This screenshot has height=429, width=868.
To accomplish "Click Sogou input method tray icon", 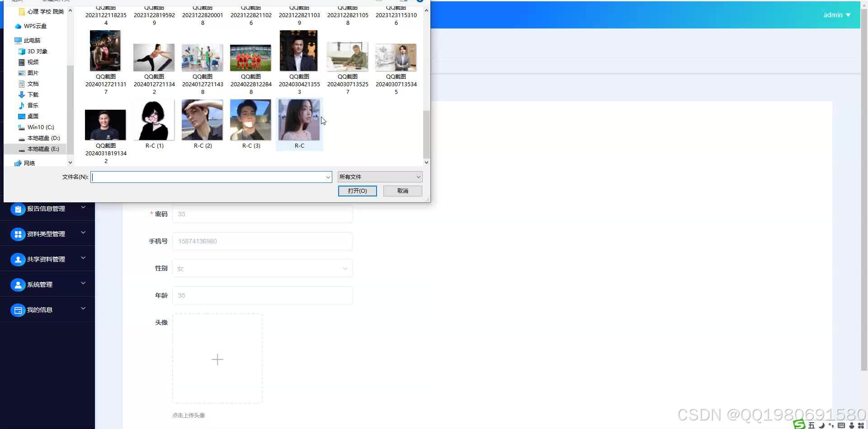I will click(799, 424).
